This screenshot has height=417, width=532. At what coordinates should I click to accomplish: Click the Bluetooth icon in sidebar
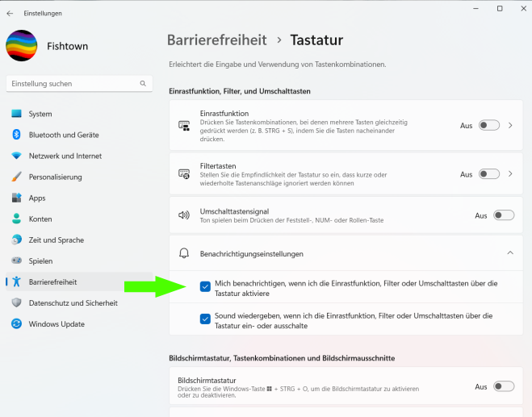pos(16,135)
